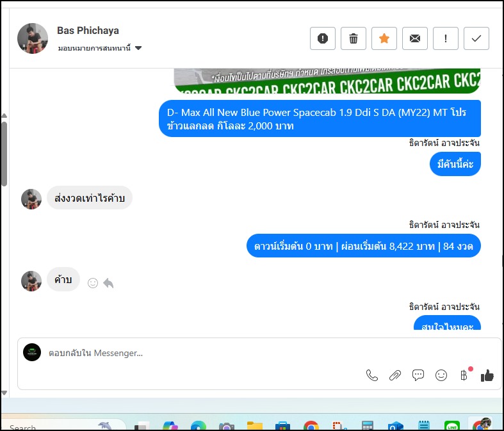Open saved replies speech bubble icon
Viewport: 504px width, 431px height.
pyautogui.click(x=418, y=375)
